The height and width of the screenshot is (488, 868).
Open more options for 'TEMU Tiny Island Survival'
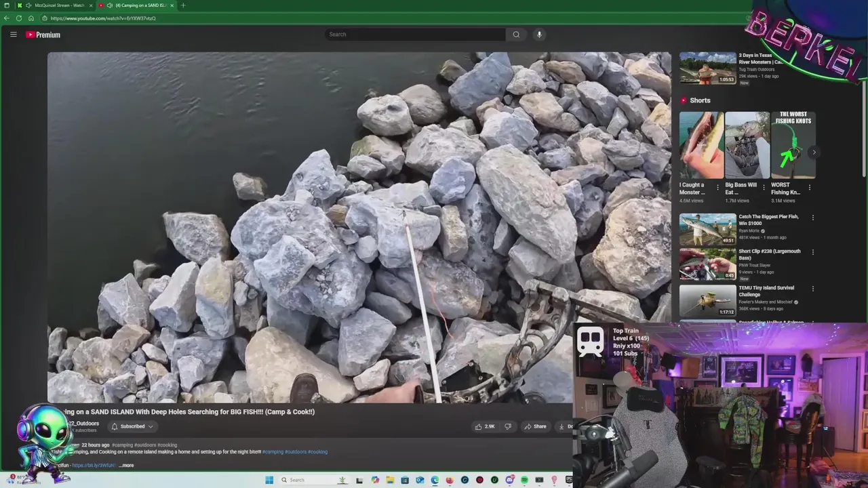(x=812, y=289)
